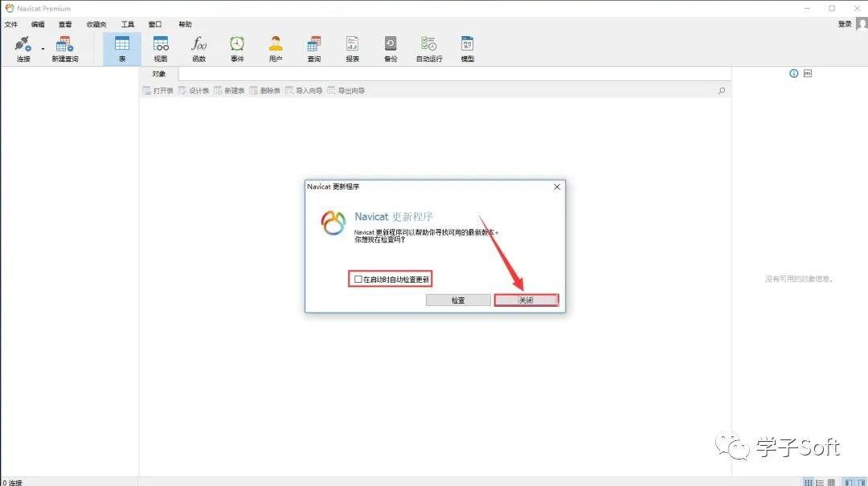Click the Check (检查) button
The image size is (868, 486).
458,300
